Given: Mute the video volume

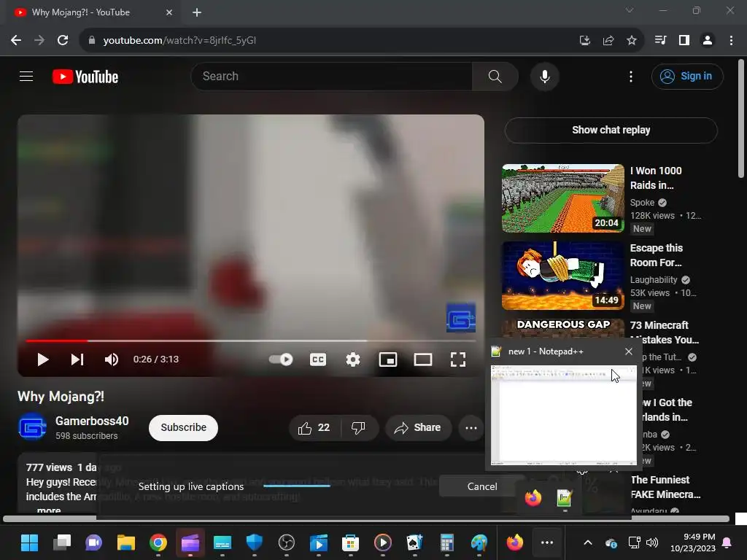Looking at the screenshot, I should pyautogui.click(x=111, y=359).
